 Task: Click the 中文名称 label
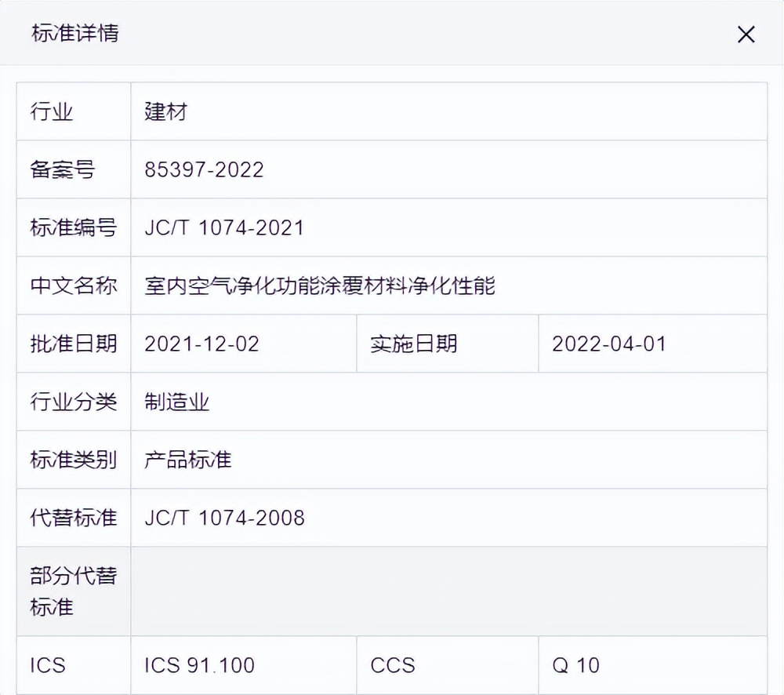pos(74,286)
